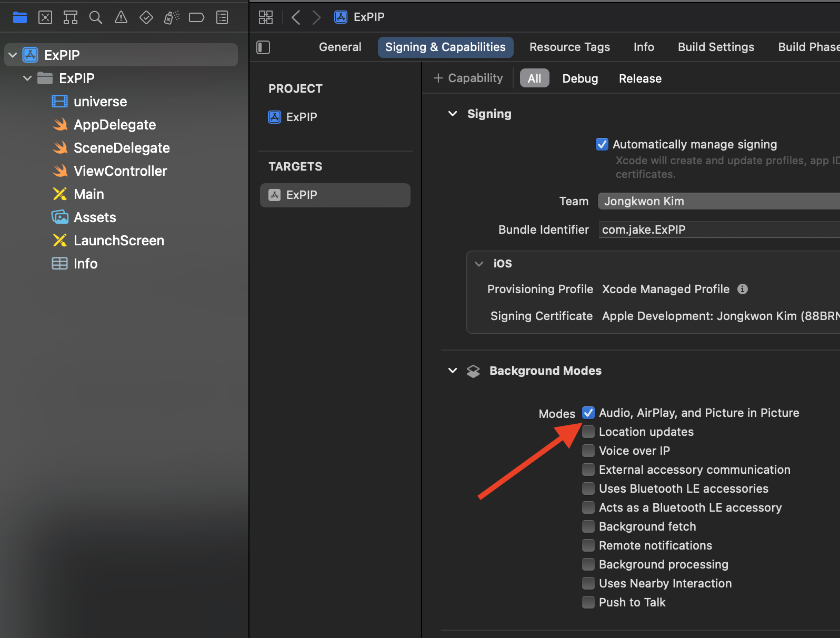This screenshot has width=840, height=638.
Task: Click Xcode Managed Profile text
Action: [x=666, y=289]
